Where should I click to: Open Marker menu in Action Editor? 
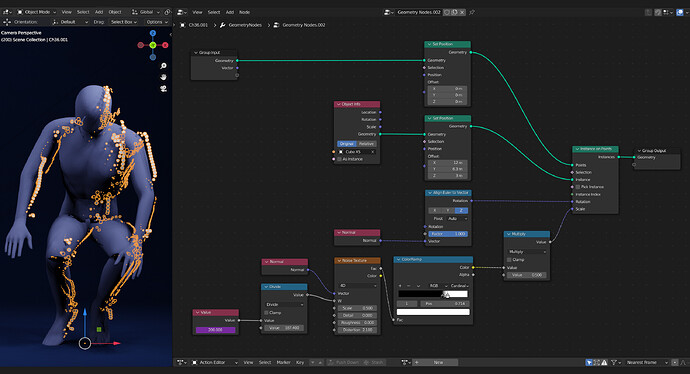point(283,363)
